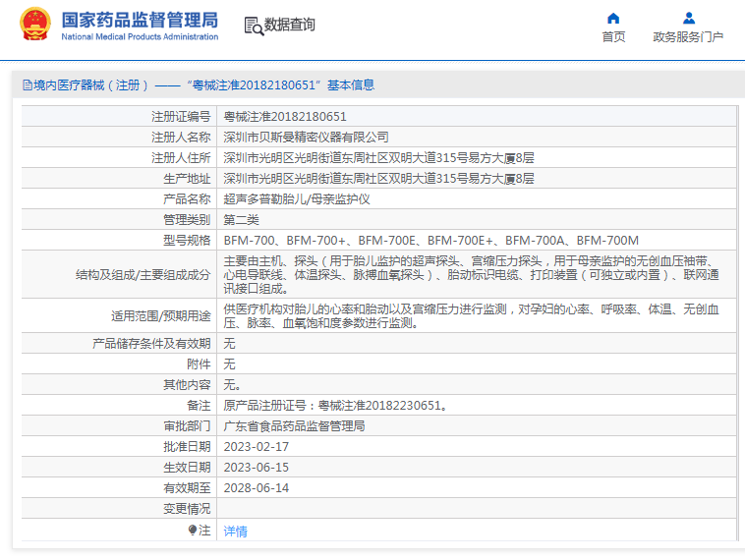Click the 主要由主机、探头 structure description
The image size is (745, 560).
click(471, 274)
